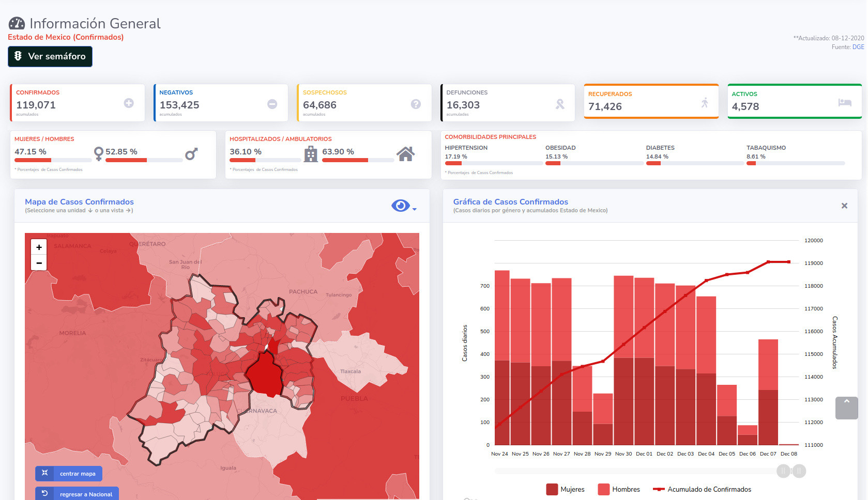The image size is (868, 500).
Task: Expand the dropdown arrow beside the eye icon
Action: [415, 209]
